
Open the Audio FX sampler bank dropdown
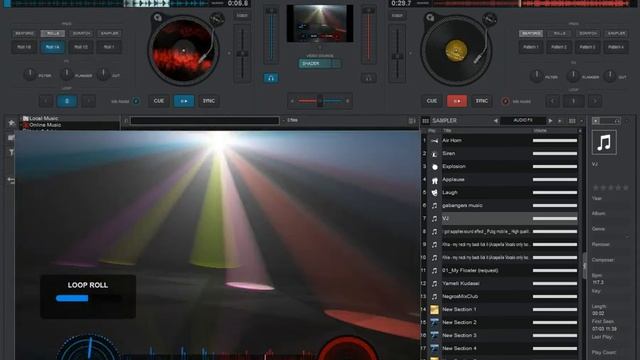(523, 121)
